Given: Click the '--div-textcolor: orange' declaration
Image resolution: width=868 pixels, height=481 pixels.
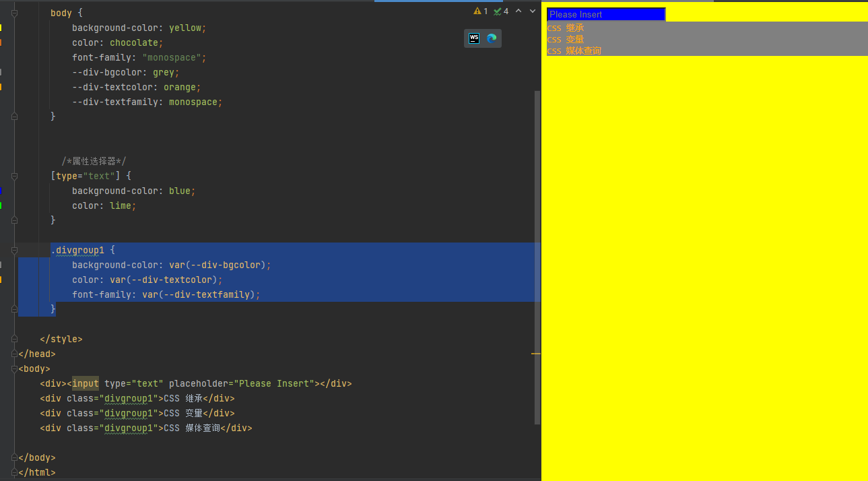Looking at the screenshot, I should click(137, 87).
